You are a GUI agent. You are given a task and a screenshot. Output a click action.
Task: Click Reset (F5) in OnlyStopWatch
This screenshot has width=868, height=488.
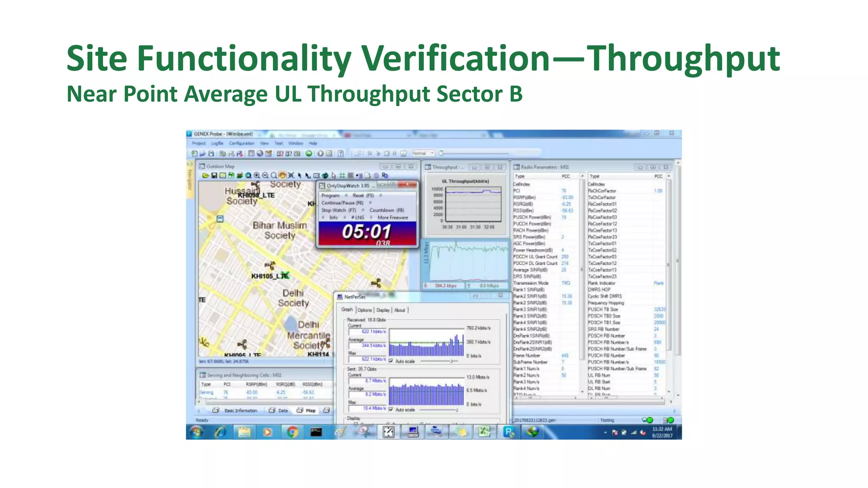[x=363, y=196]
